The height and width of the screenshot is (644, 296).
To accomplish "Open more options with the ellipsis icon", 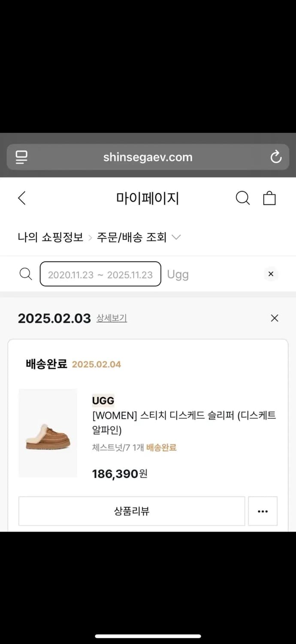I will click(263, 511).
